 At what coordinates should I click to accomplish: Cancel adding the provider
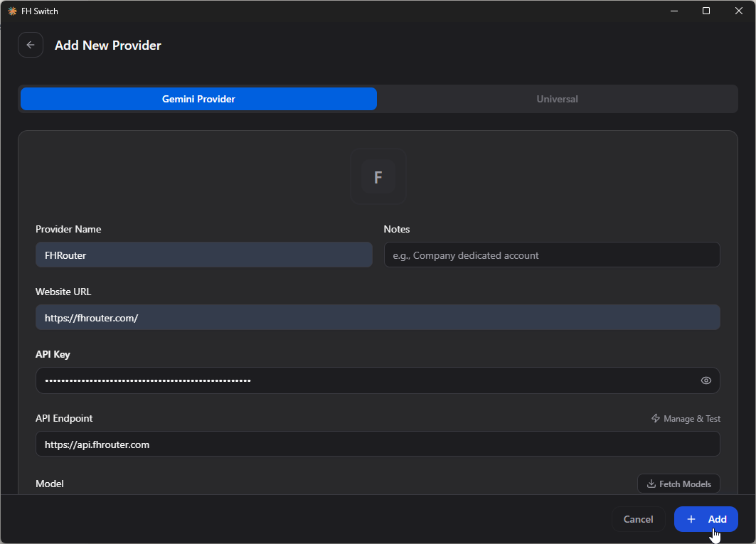click(x=638, y=519)
